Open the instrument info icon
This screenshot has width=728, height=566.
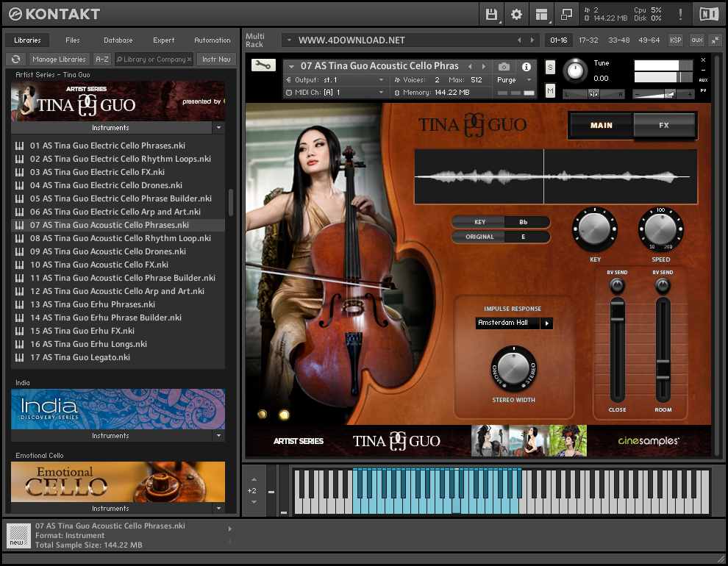(526, 67)
